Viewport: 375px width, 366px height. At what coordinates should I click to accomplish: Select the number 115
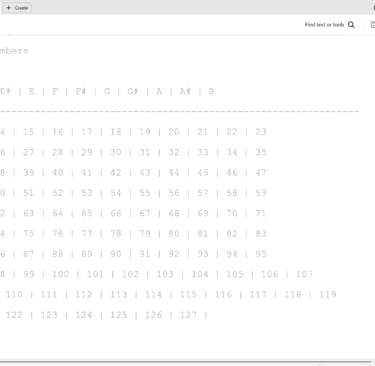click(x=188, y=295)
